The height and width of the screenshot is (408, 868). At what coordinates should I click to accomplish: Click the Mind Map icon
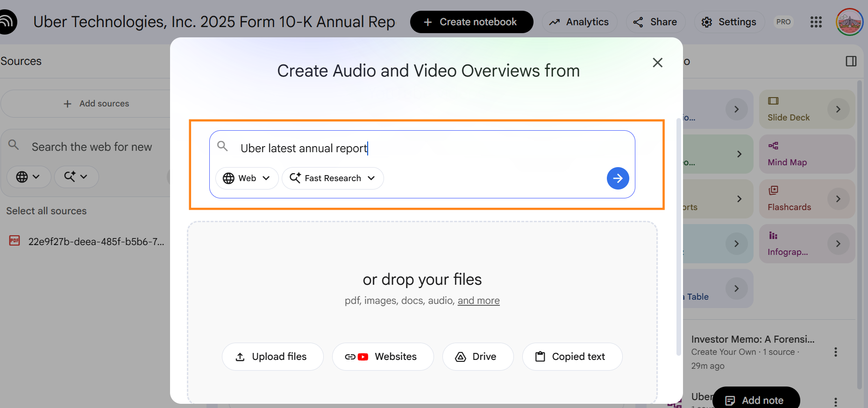pos(773,146)
